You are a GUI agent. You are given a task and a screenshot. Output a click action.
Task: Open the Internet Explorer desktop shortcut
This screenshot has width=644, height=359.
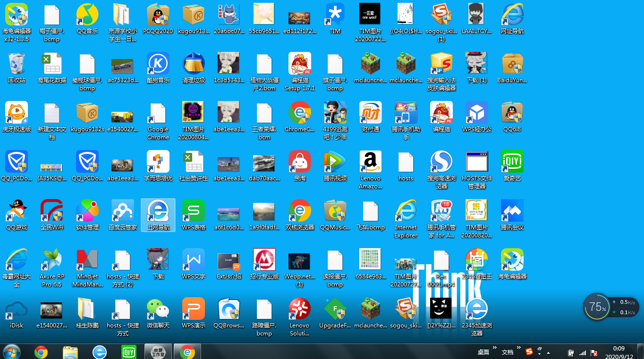[406, 219]
